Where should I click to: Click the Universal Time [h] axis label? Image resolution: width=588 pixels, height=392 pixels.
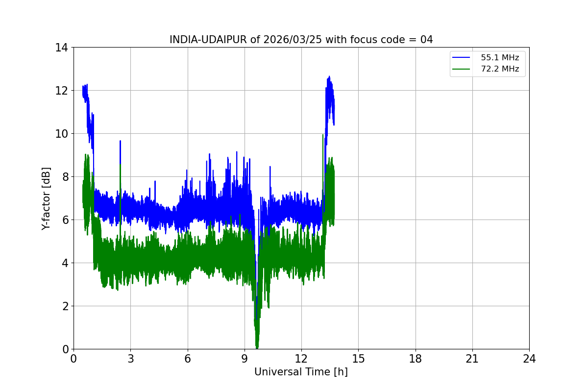(301, 372)
